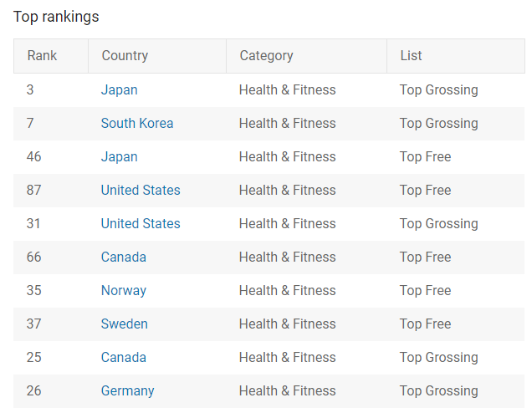Open the Japan link in rank 46 row
Viewport: 532px width, 418px height.
pos(119,157)
